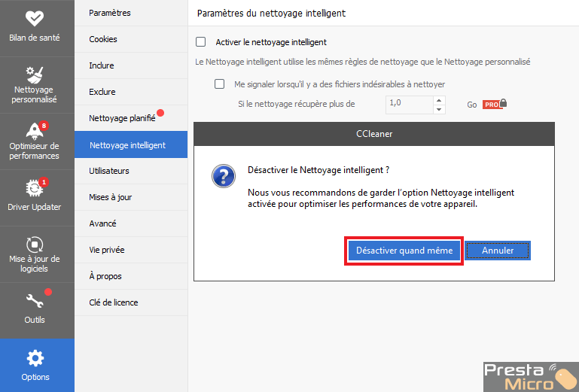This screenshot has height=392, width=579.
Task: Open the Outils wrench icon
Action: (35, 301)
